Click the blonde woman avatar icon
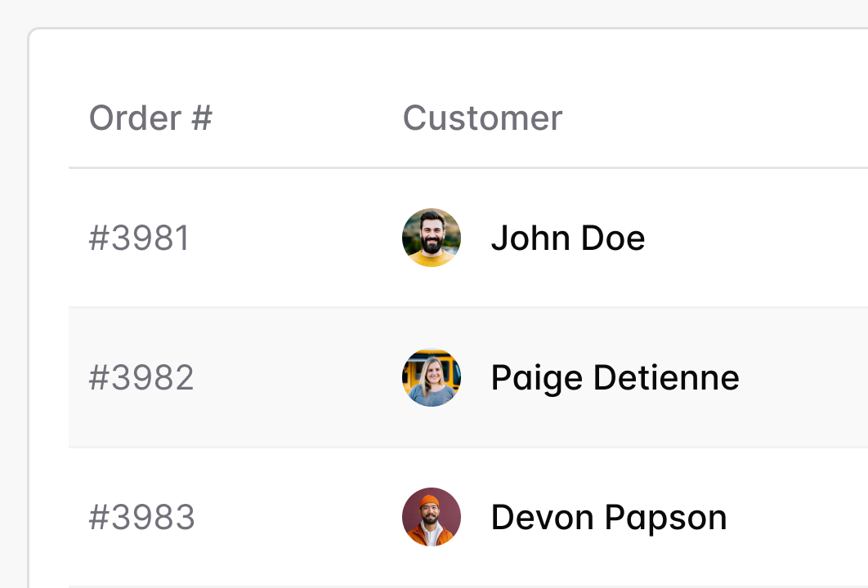This screenshot has width=868, height=588. coord(432,377)
